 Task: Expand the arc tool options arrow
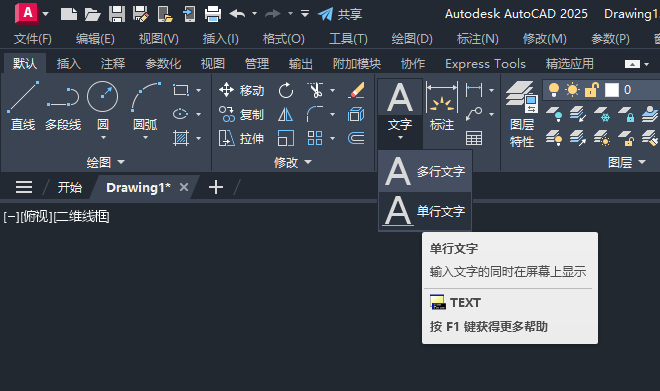(x=145, y=138)
